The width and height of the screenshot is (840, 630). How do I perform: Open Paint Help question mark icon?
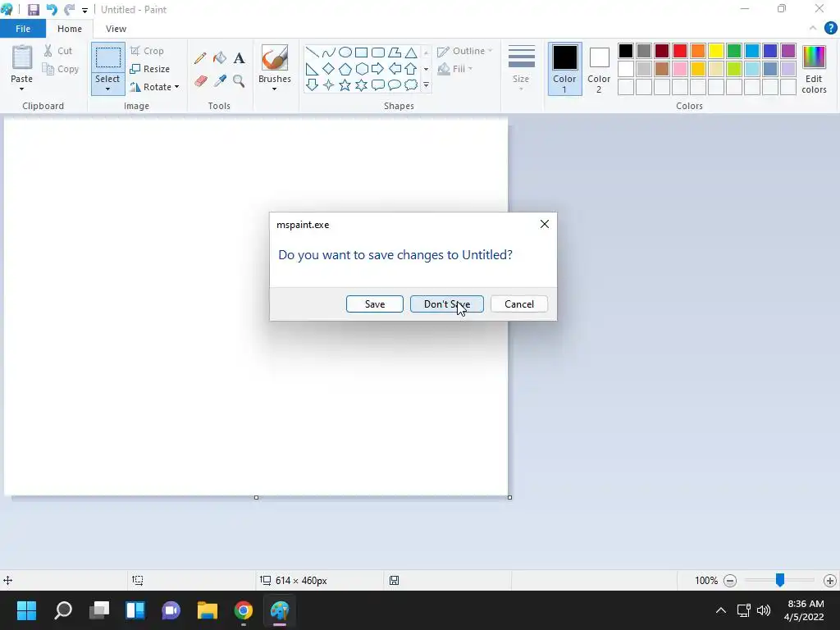pos(831,28)
